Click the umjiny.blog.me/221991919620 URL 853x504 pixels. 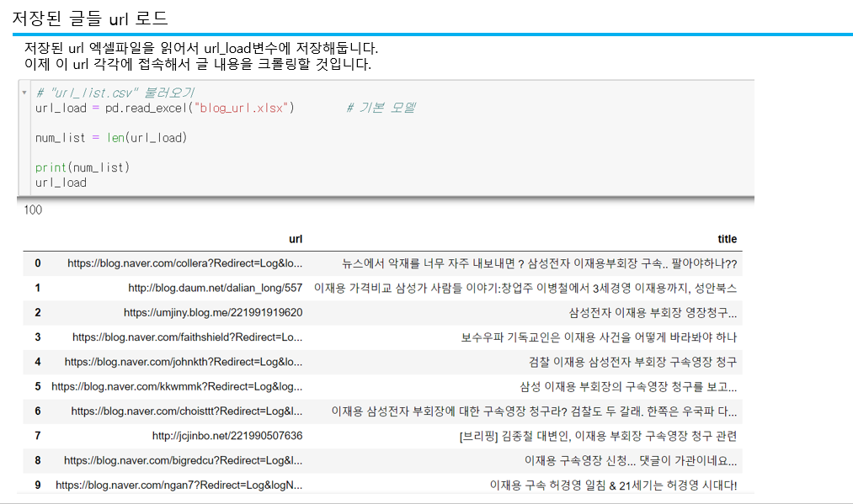pyautogui.click(x=213, y=313)
